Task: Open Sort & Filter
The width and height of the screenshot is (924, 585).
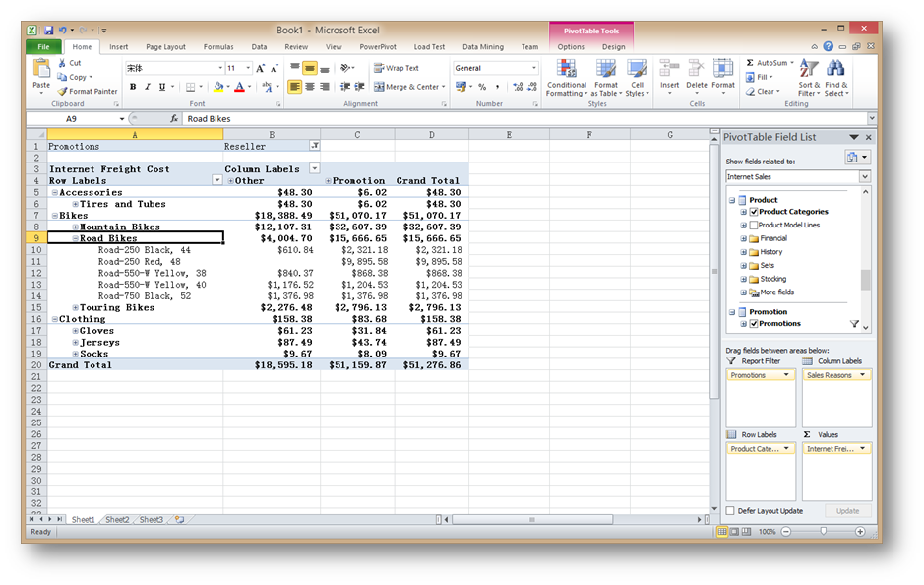Action: click(x=809, y=78)
